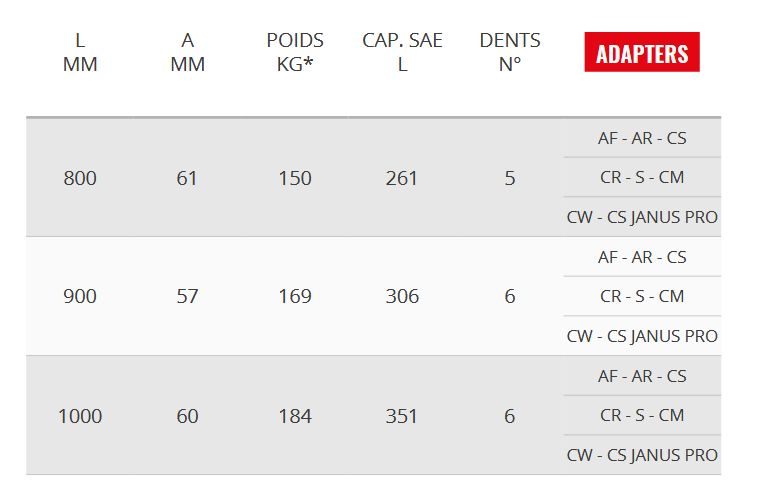The width and height of the screenshot is (766, 500).
Task: Click CR - S - CM in the 900 row
Action: pyautogui.click(x=642, y=296)
